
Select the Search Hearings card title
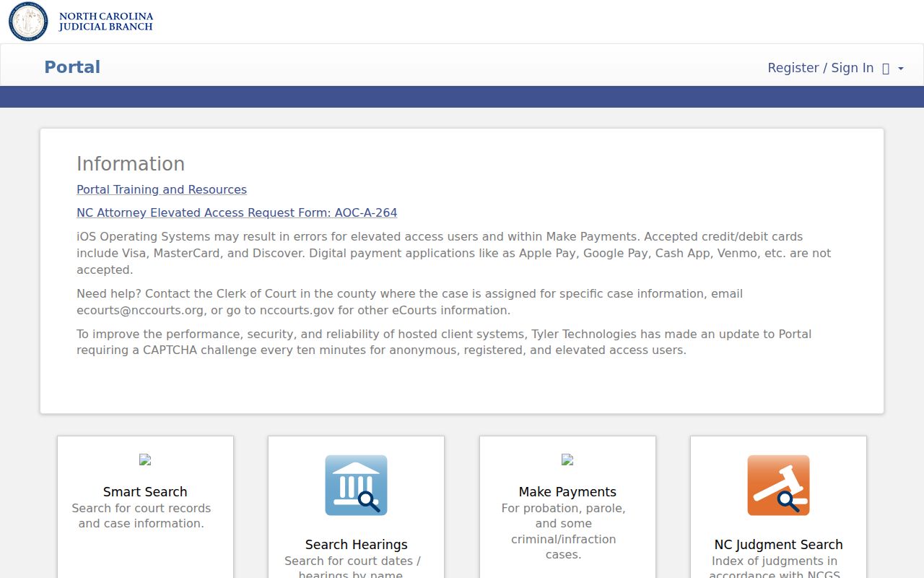pos(356,545)
